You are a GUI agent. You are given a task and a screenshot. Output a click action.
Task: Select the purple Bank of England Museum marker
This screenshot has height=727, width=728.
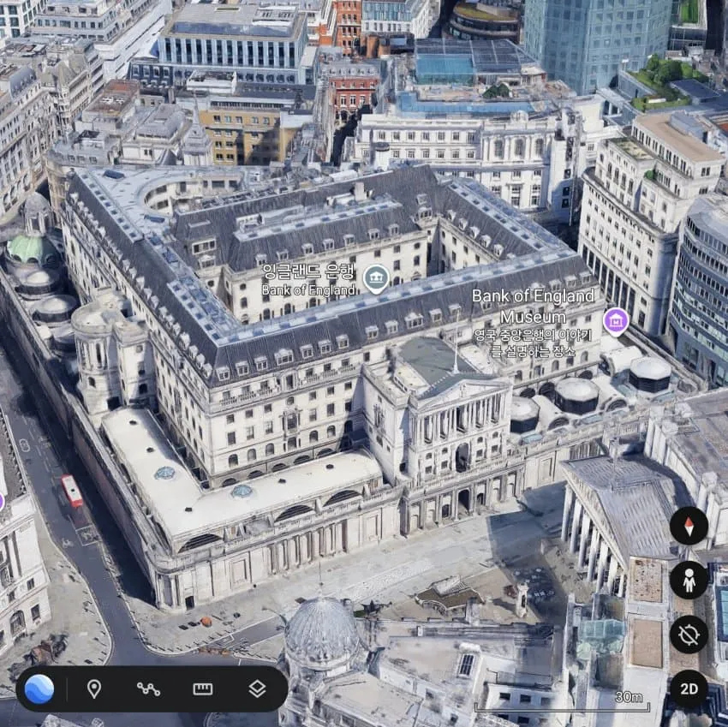pyautogui.click(x=616, y=321)
